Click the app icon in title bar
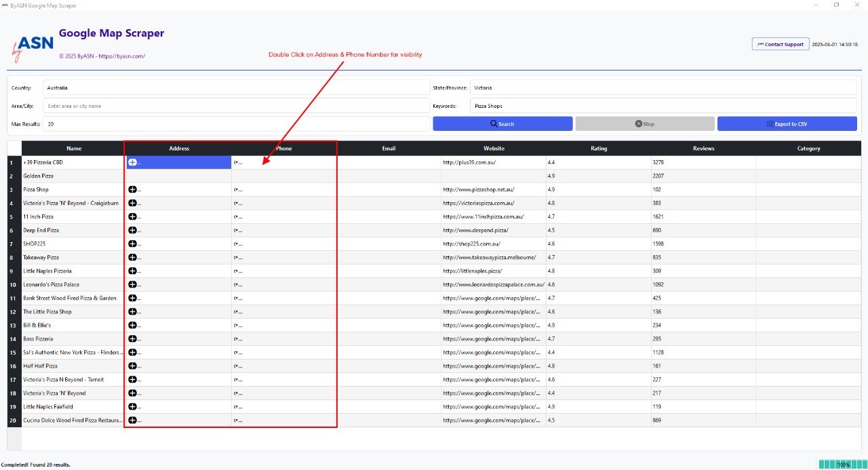The width and height of the screenshot is (868, 470). (x=5, y=5)
